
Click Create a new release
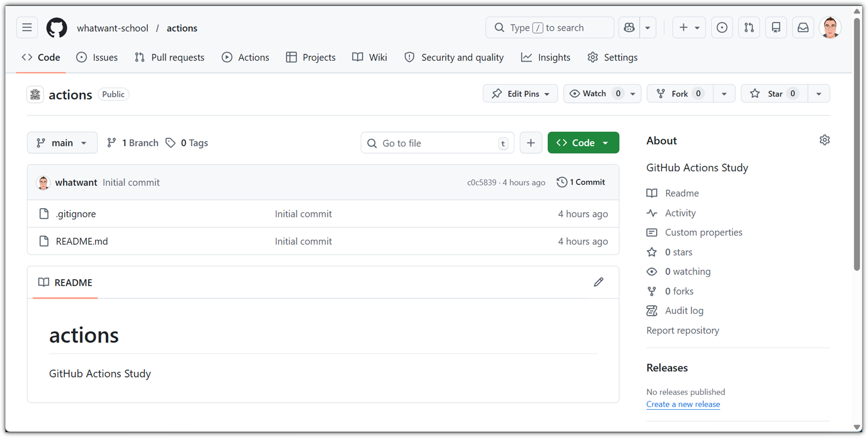pyautogui.click(x=683, y=404)
